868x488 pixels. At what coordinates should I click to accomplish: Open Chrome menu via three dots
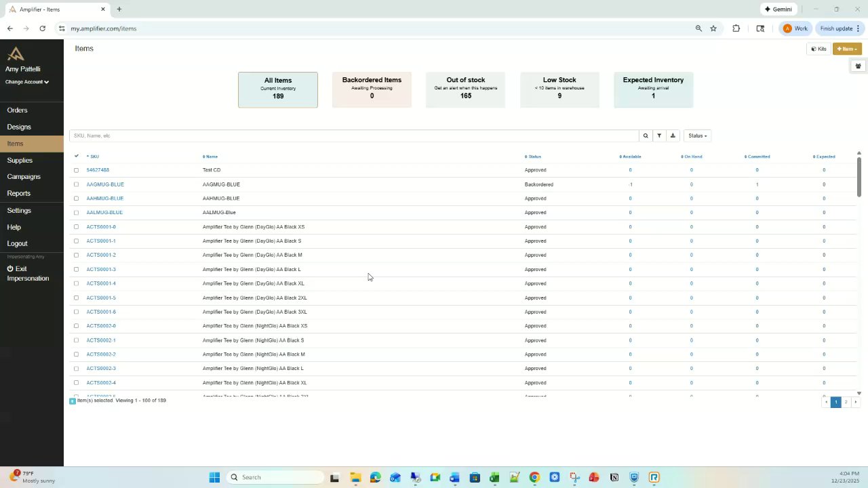tap(859, 28)
